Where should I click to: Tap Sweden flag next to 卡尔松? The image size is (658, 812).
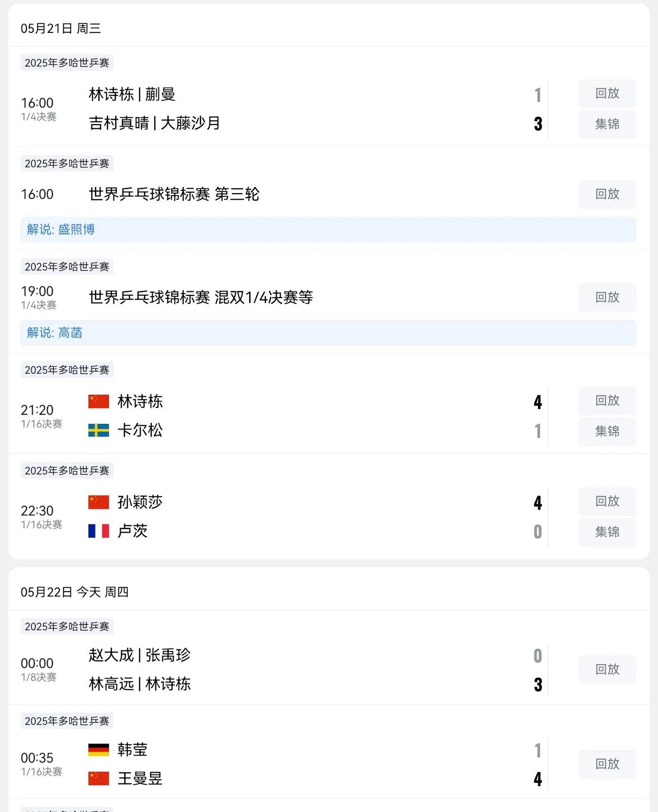[x=99, y=430]
